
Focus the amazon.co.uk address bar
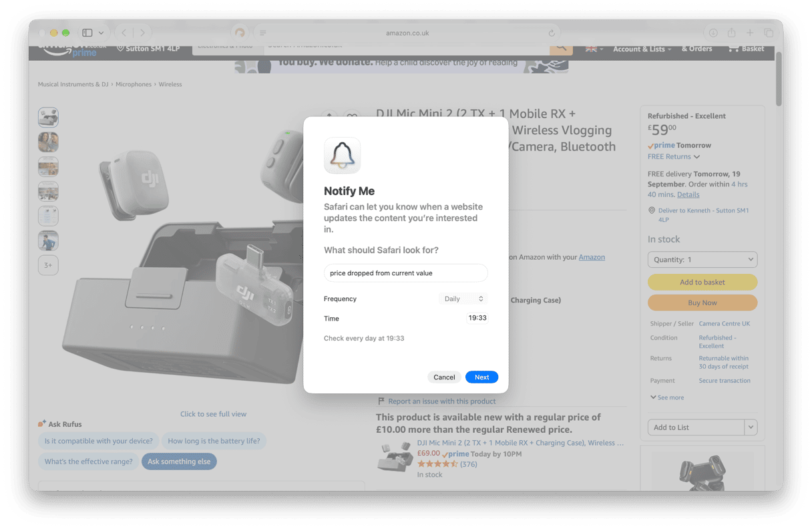[407, 33]
